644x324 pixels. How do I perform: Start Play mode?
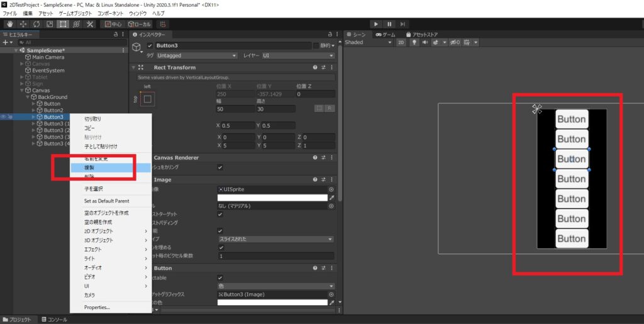click(376, 25)
